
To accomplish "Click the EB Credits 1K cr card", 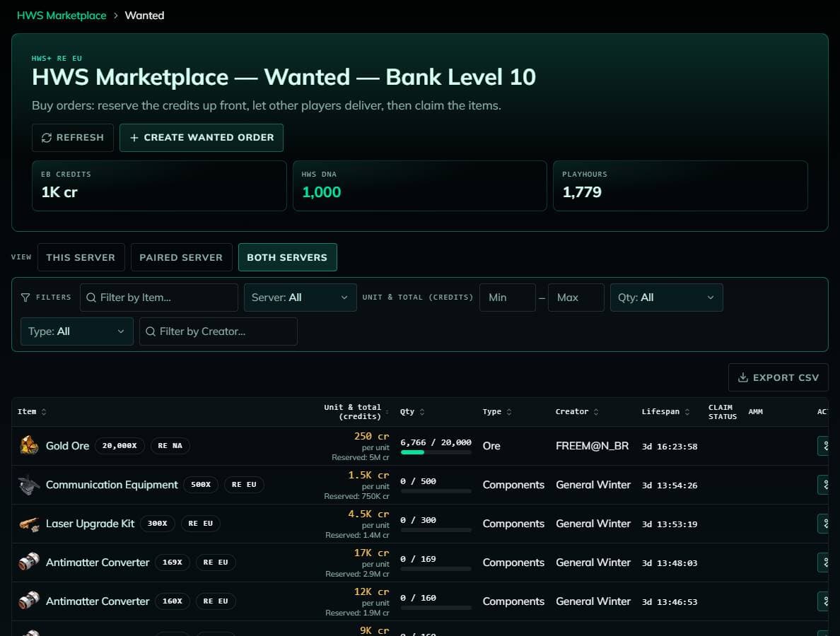I will pyautogui.click(x=159, y=186).
